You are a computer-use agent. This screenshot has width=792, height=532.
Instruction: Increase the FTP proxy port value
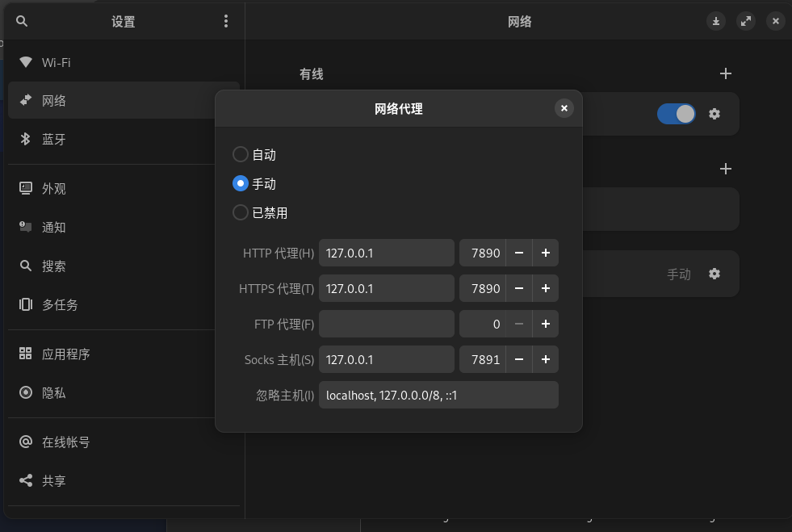546,324
